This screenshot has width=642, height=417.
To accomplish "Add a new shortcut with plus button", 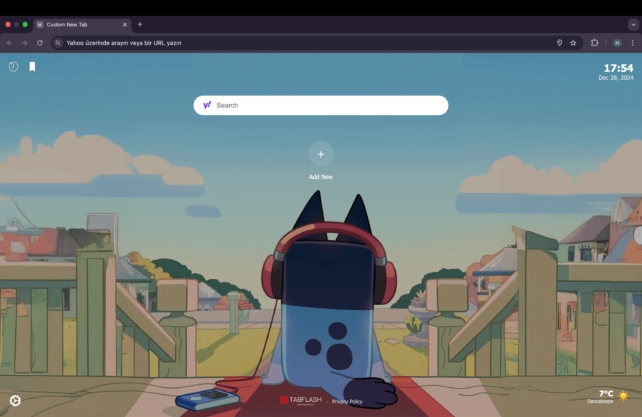I will tap(321, 154).
